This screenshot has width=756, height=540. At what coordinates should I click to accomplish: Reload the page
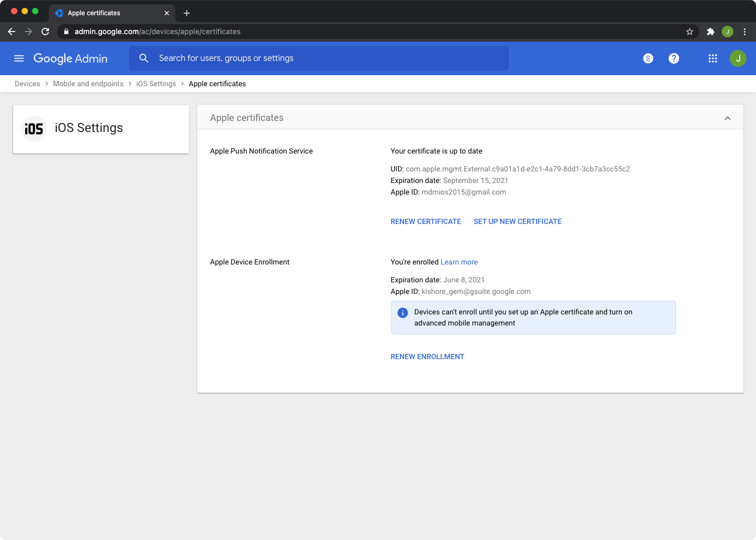(45, 32)
